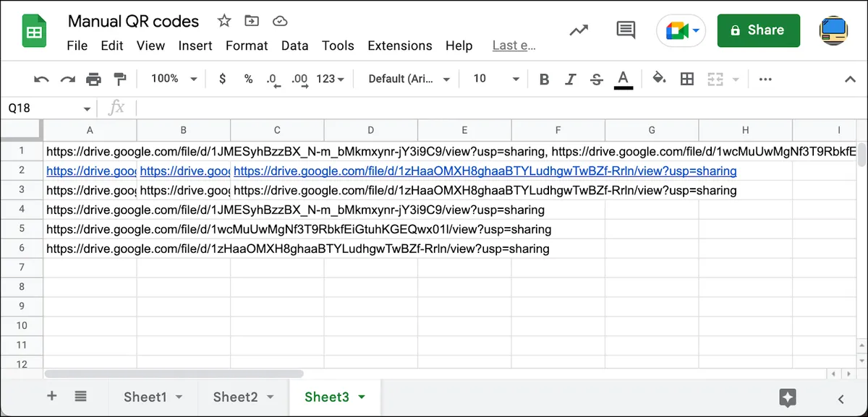Open the font size 10 dropdown

[x=496, y=79]
